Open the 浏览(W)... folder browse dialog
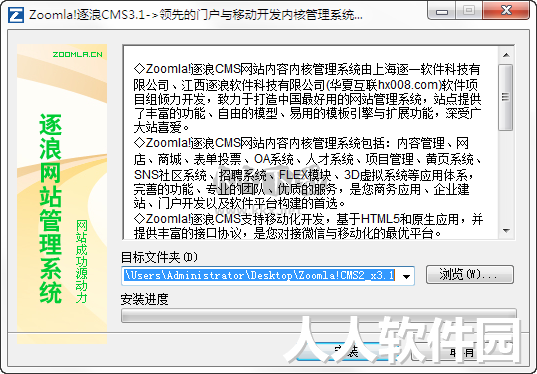The height and width of the screenshot is (374, 537). coord(470,275)
